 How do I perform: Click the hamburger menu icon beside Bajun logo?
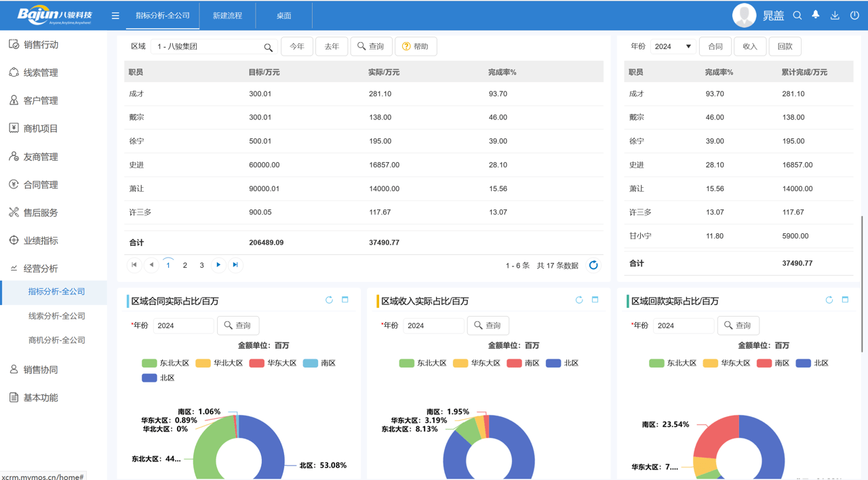[x=115, y=15]
